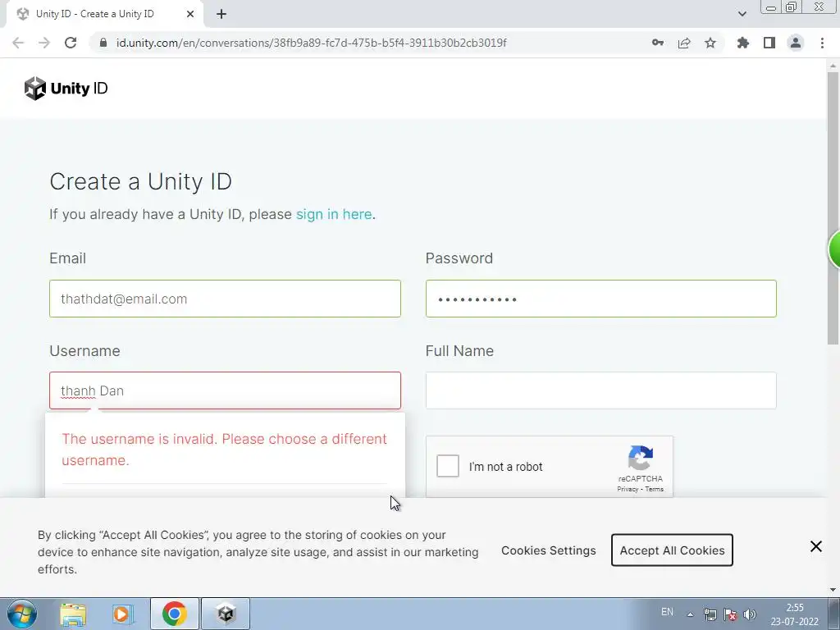
Task: Switch to the Unity taskbar icon
Action: 226,614
